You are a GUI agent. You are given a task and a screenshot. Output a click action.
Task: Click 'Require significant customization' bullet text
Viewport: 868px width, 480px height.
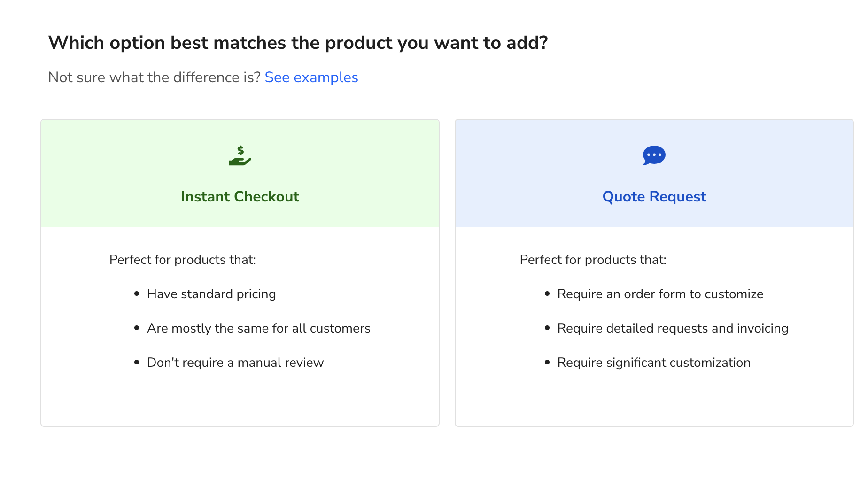point(654,363)
